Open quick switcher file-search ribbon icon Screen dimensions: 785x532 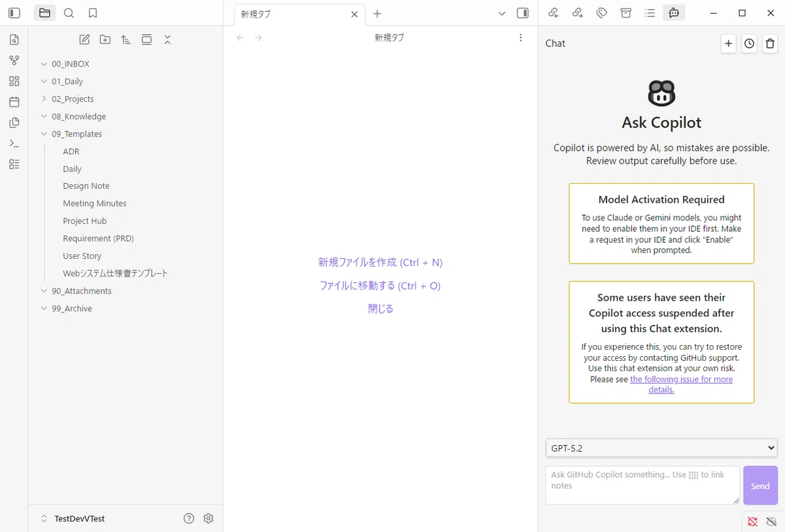click(x=14, y=40)
